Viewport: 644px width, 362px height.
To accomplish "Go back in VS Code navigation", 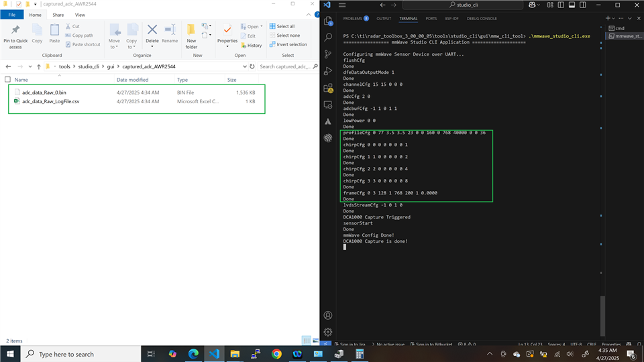I will pos(382,5).
